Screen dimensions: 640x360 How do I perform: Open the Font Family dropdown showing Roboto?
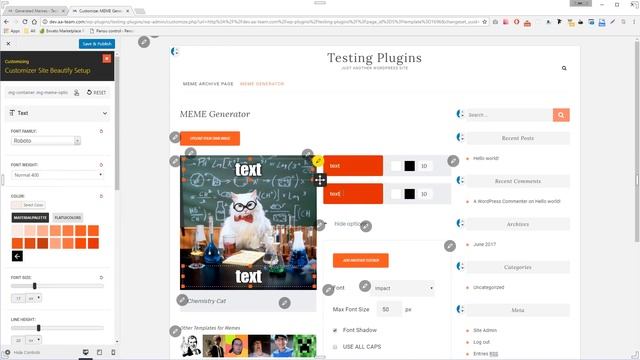(x=46, y=141)
